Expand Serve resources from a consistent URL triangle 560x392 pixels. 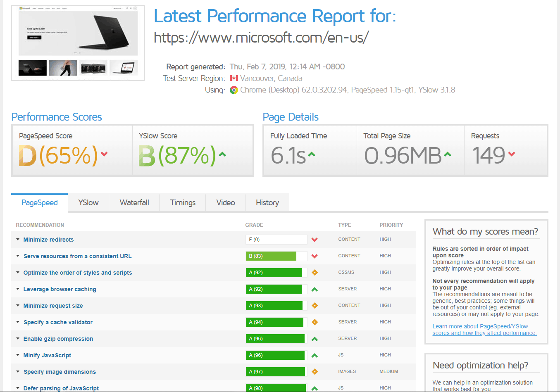coord(18,256)
